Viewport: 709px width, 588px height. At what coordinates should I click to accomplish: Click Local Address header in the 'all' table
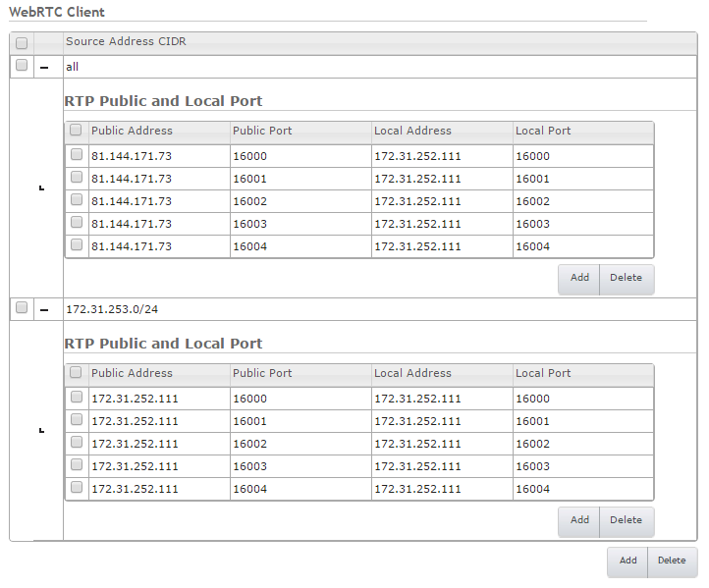(412, 131)
